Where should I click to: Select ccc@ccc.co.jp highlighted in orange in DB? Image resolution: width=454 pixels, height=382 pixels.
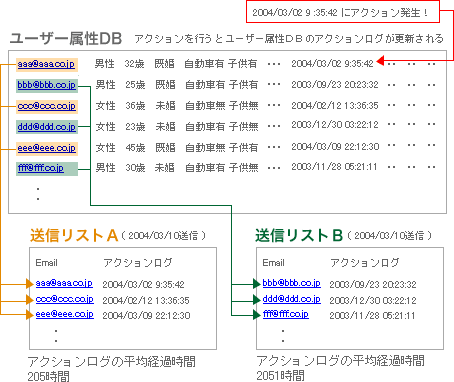pos(47,106)
